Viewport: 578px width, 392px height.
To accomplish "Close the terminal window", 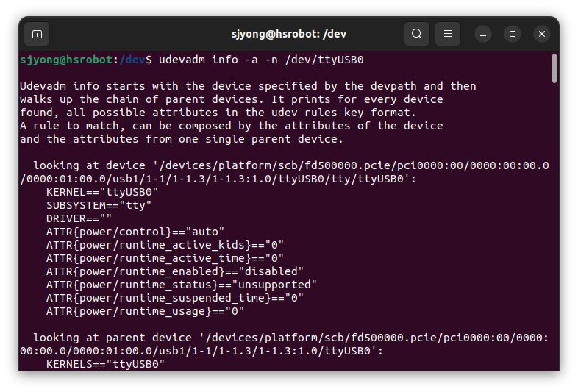I will (x=542, y=34).
